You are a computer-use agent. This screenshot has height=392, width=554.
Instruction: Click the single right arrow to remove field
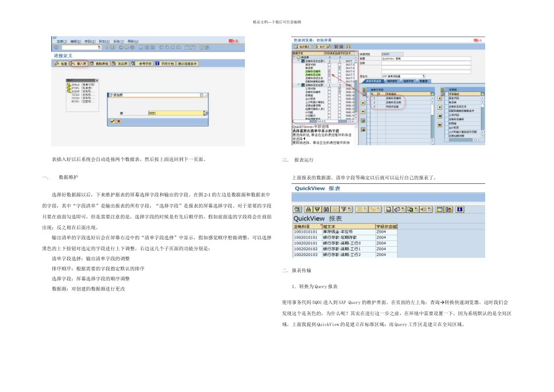tap(440, 107)
